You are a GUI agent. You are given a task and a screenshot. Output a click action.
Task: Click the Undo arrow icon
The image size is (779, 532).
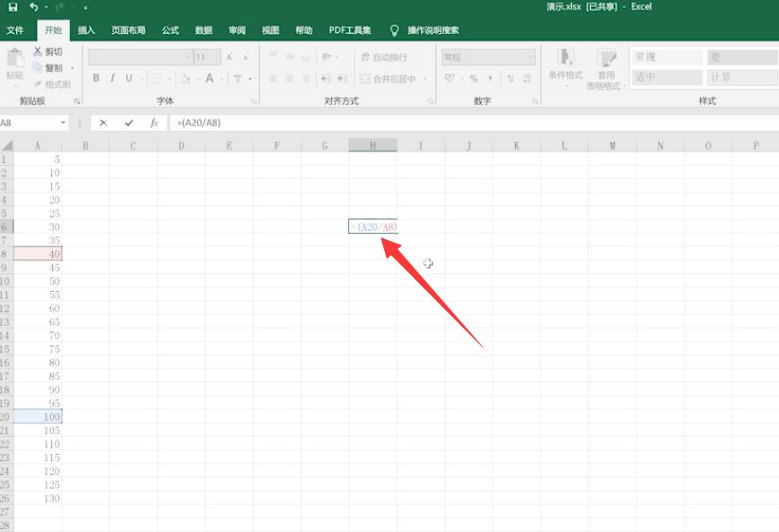click(x=34, y=7)
